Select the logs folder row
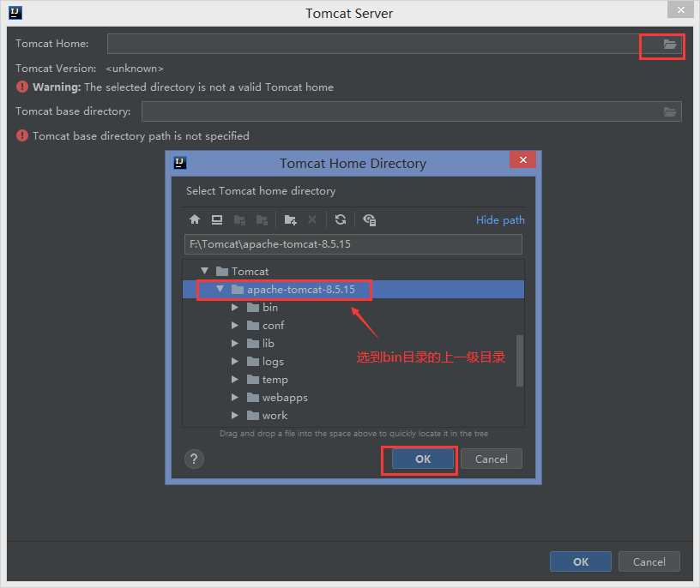 [353, 362]
